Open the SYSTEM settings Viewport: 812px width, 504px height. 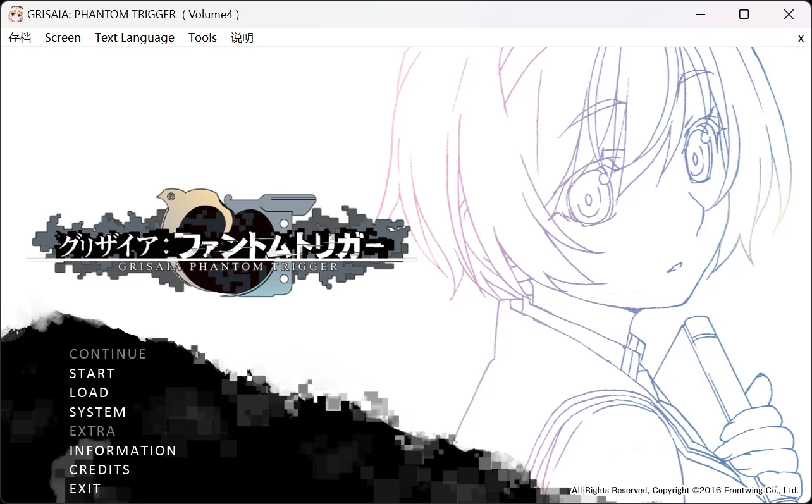[97, 412]
